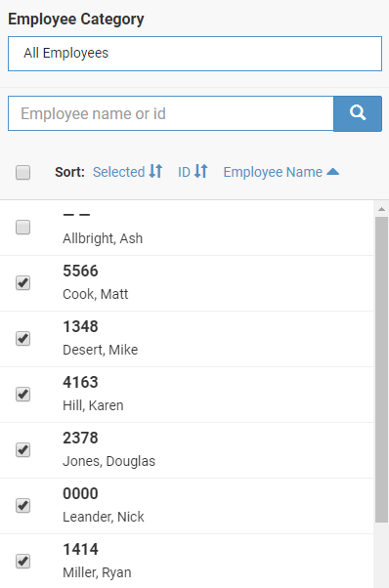The image size is (389, 588).
Task: Click the magnifying glass search button
Action: [358, 113]
